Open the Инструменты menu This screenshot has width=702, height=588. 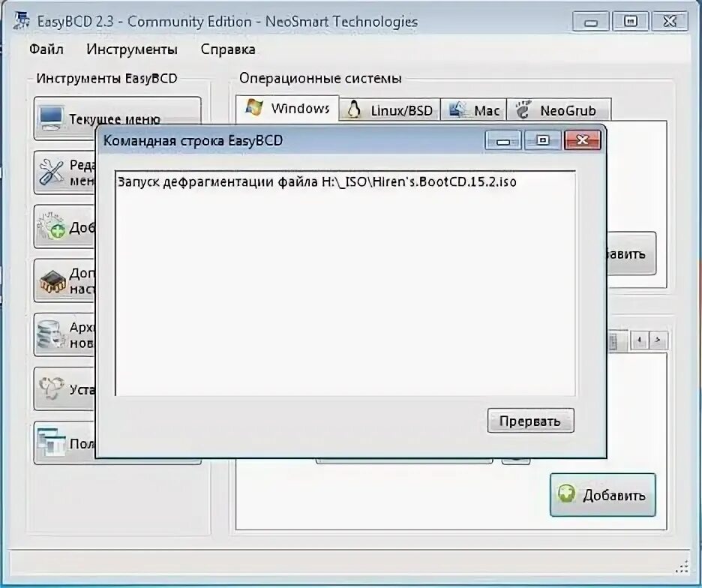coord(132,49)
